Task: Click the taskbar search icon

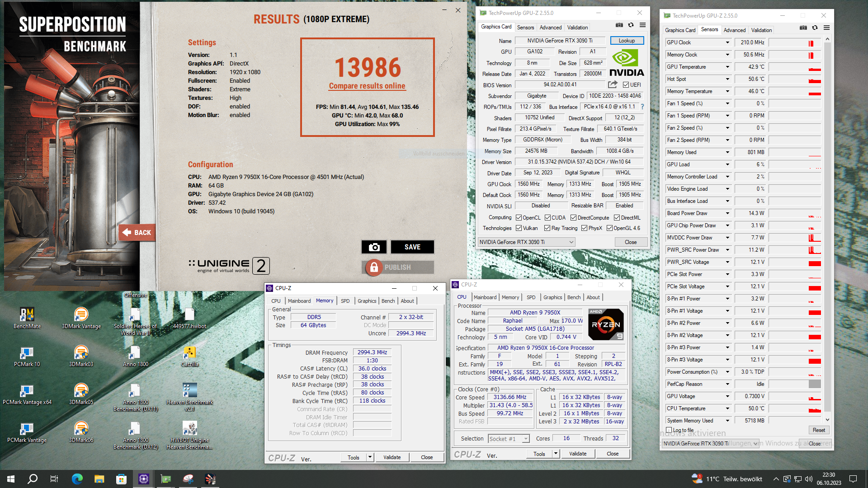Action: (x=33, y=479)
